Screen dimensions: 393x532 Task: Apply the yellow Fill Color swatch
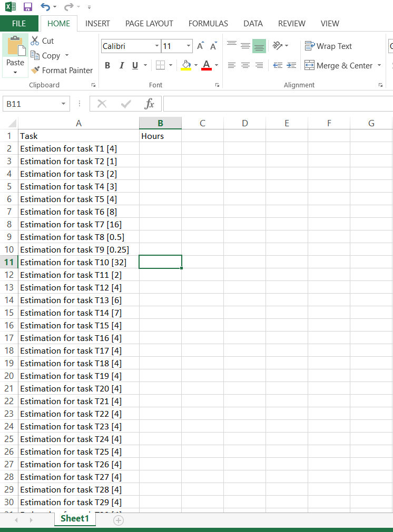tap(186, 65)
